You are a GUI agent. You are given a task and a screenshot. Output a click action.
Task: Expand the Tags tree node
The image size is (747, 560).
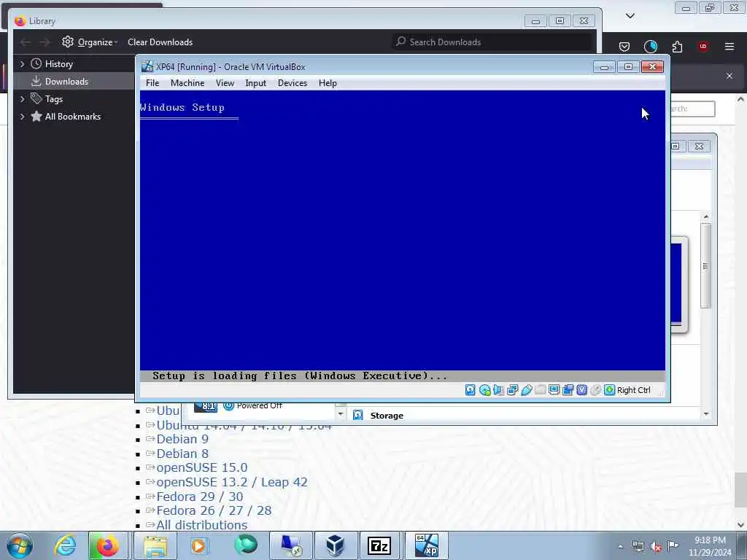tap(22, 99)
